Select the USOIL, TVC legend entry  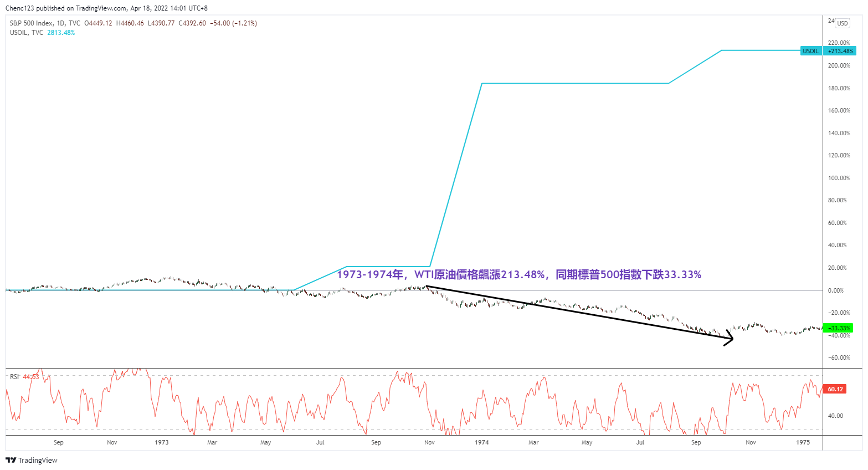(x=27, y=33)
